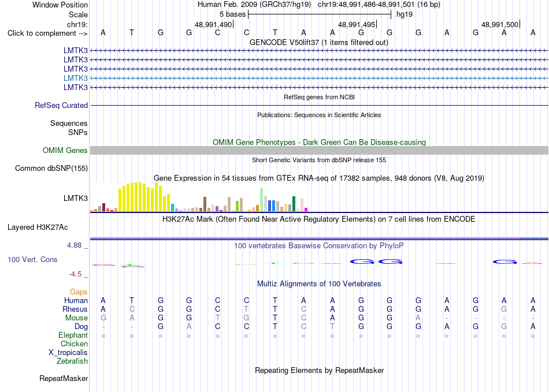This screenshot has height=392, width=549.
Task: Click the Gaps label in Multiz
Action: coord(79,292)
